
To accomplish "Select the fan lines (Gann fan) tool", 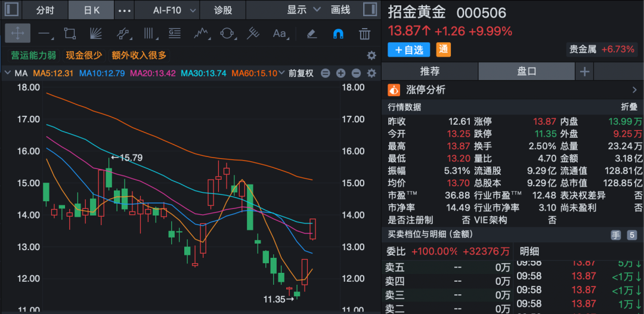I will 95,33.
